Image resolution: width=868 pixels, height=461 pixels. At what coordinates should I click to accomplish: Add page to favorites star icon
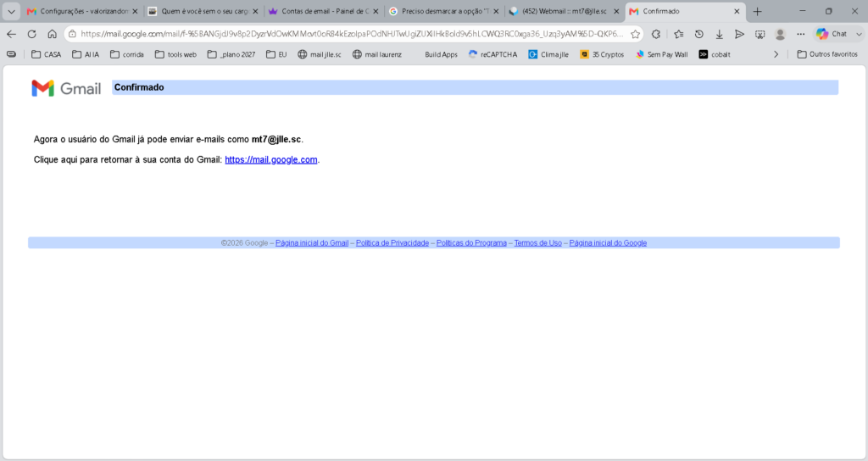pos(635,34)
